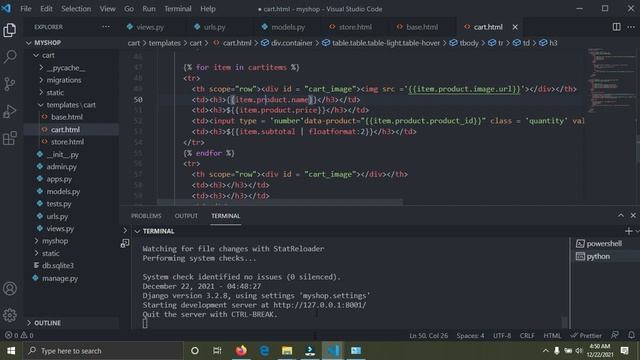640x360 pixels.
Task: Open Source Control view
Action: [10, 84]
